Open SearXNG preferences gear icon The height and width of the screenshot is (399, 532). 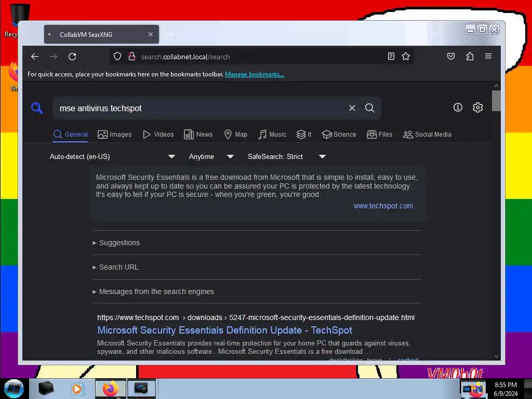[478, 108]
